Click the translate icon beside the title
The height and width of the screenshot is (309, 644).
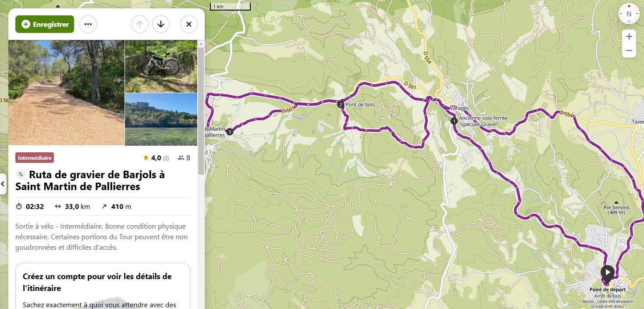(x=21, y=174)
